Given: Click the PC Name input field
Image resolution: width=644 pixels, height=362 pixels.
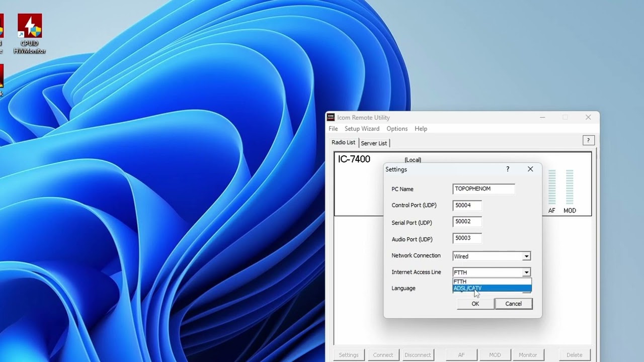Looking at the screenshot, I should [484, 189].
